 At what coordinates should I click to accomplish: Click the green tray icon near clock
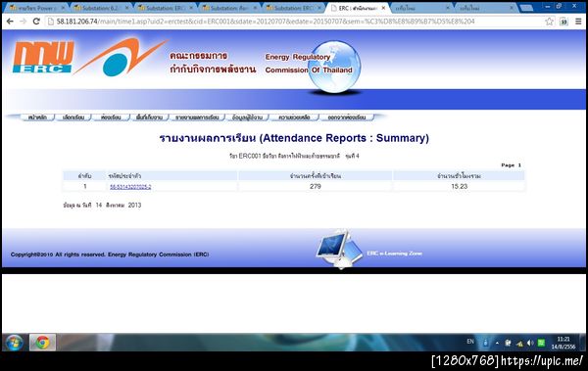[541, 343]
